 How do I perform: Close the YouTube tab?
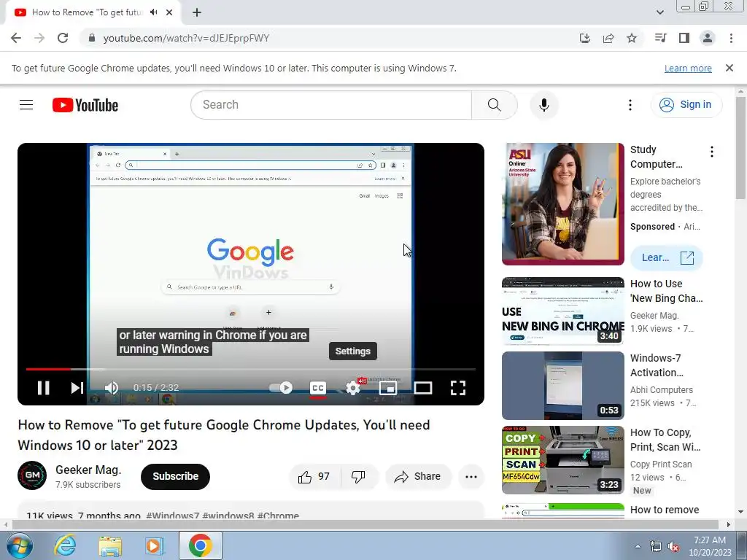pyautogui.click(x=169, y=12)
